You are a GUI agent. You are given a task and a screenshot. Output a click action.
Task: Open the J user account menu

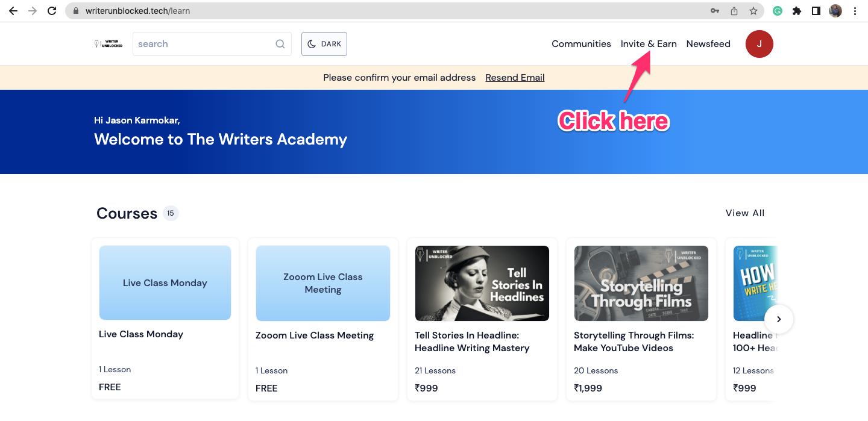click(759, 44)
